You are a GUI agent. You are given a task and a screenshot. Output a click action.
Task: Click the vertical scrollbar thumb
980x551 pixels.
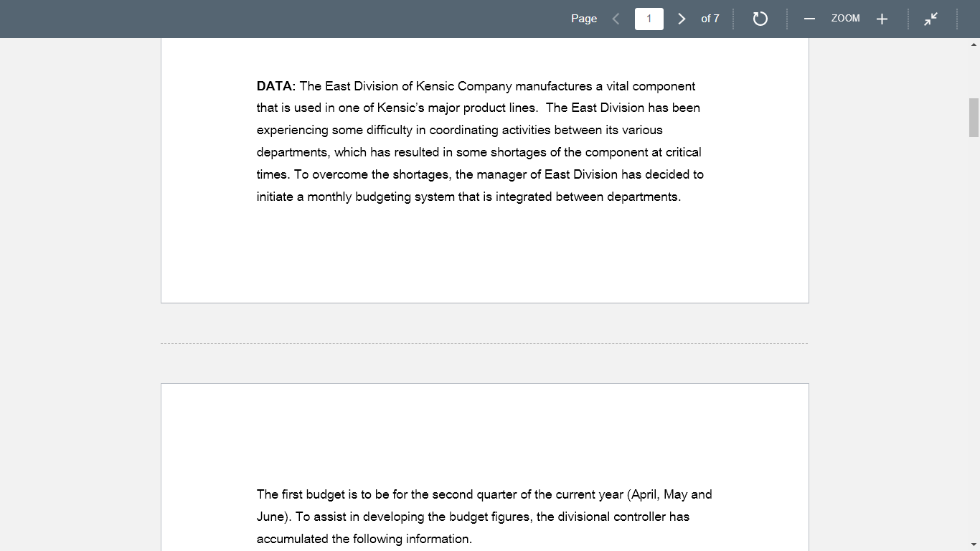974,118
